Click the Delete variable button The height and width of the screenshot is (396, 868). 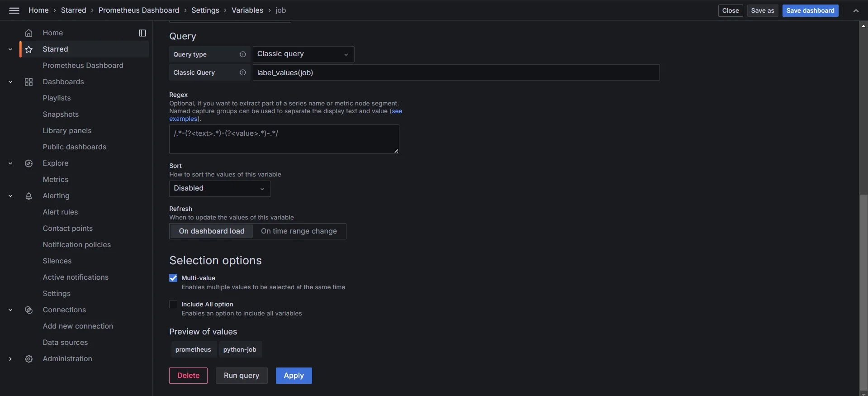[188, 376]
